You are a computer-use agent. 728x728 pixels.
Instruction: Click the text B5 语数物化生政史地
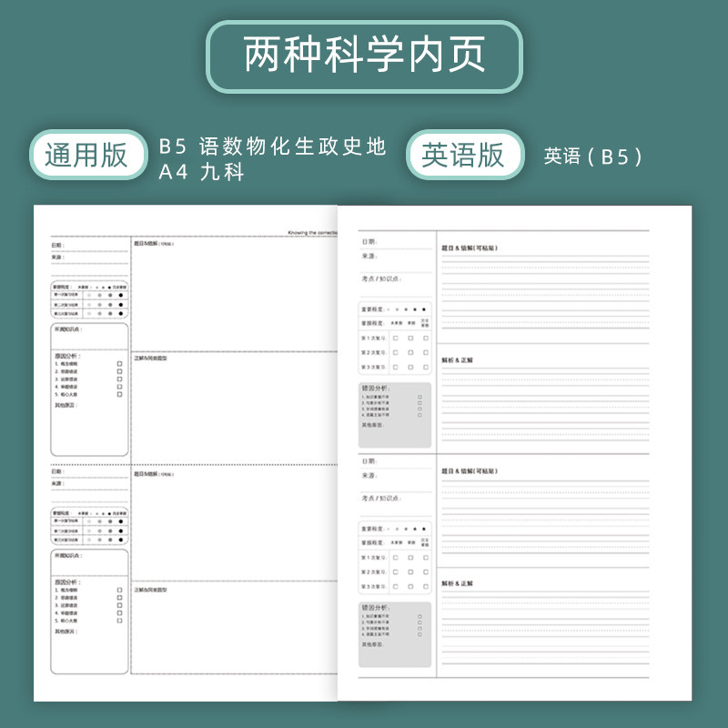click(x=272, y=147)
